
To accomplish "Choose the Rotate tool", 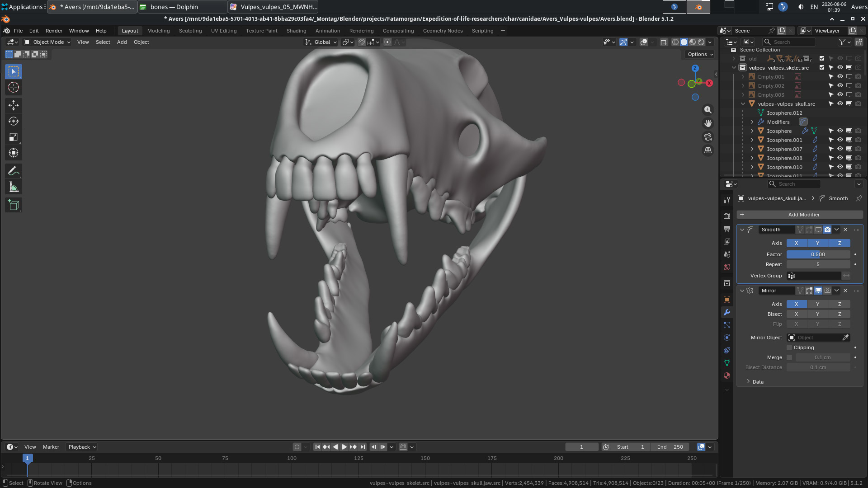I will (x=14, y=121).
